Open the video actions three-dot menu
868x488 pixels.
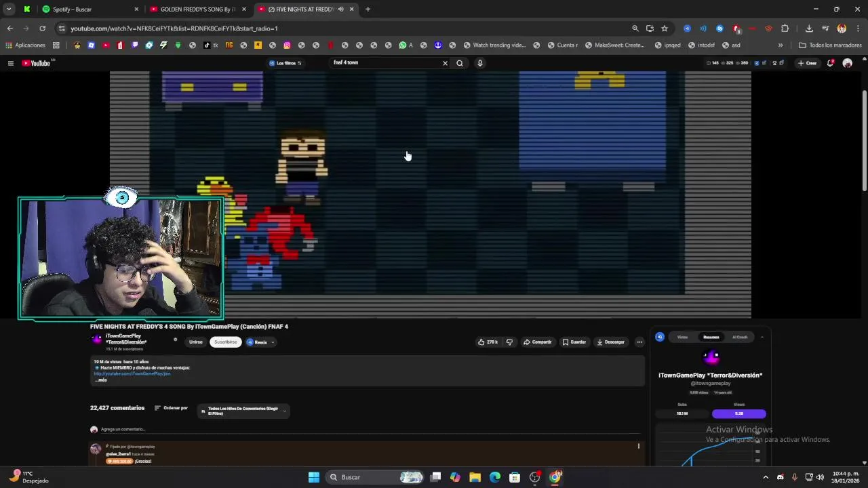(639, 342)
